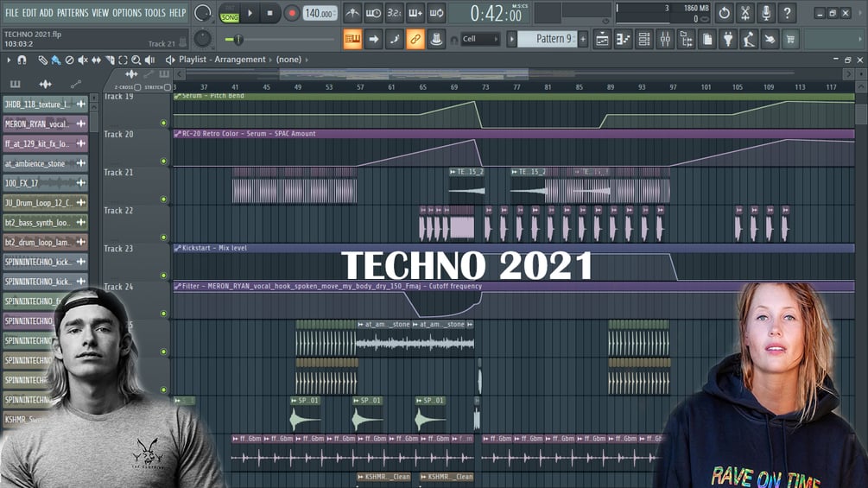Select the Playback speaker tool
Image resolution: width=868 pixels, height=488 pixels.
point(150,60)
